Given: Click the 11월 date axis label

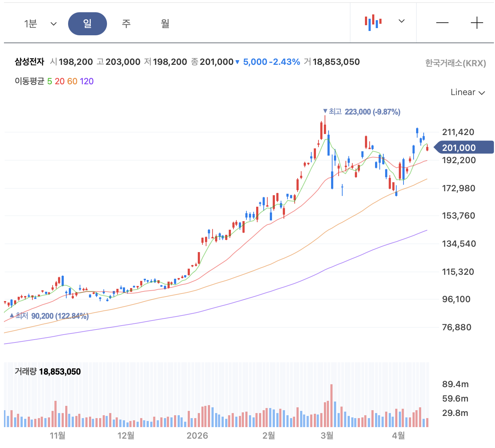Looking at the screenshot, I should pyautogui.click(x=58, y=436).
